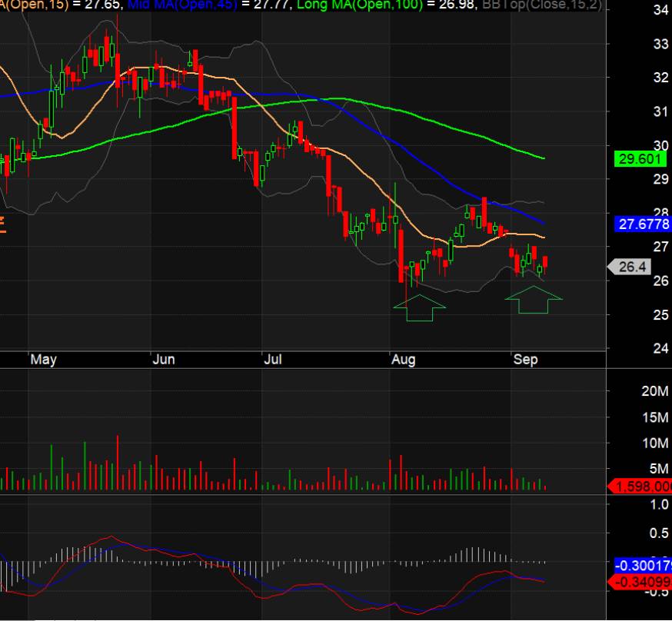Select the grey 26.4 last price tag

630,267
